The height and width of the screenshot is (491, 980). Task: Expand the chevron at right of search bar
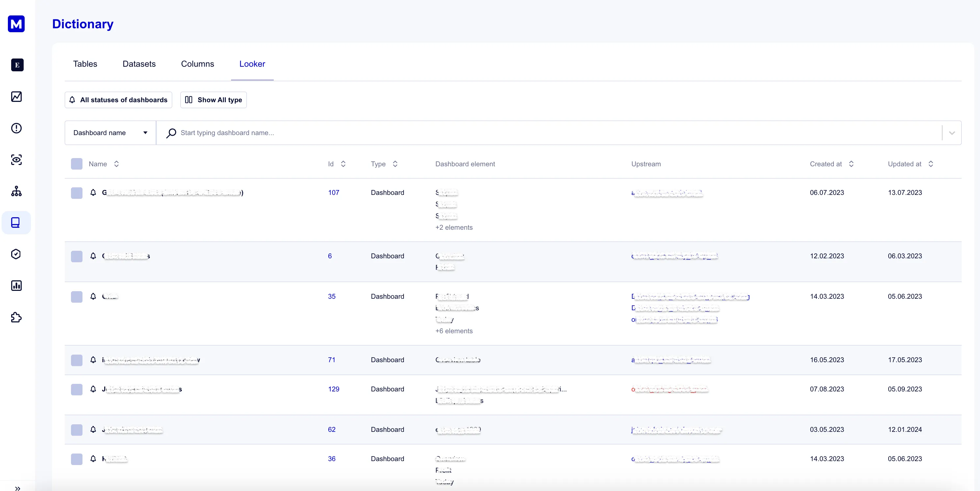tap(952, 133)
